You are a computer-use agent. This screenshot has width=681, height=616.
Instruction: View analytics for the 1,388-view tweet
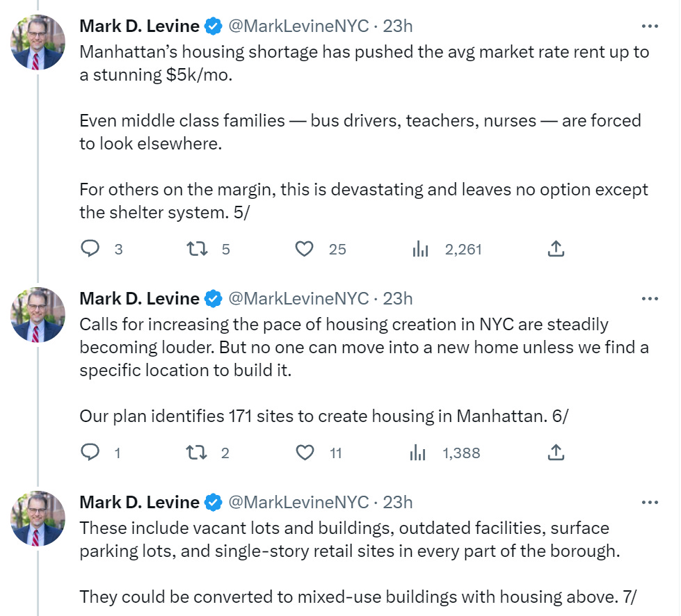coord(418,453)
